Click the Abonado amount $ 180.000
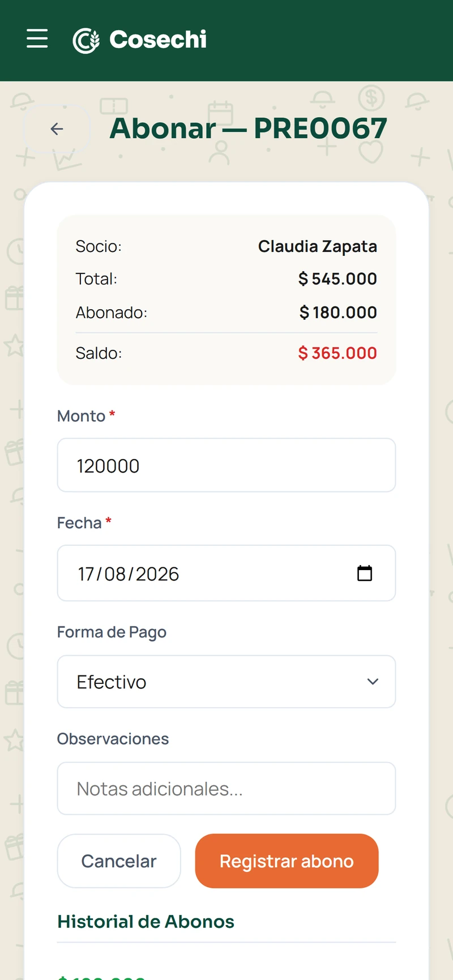Image resolution: width=453 pixels, height=980 pixels. [338, 313]
